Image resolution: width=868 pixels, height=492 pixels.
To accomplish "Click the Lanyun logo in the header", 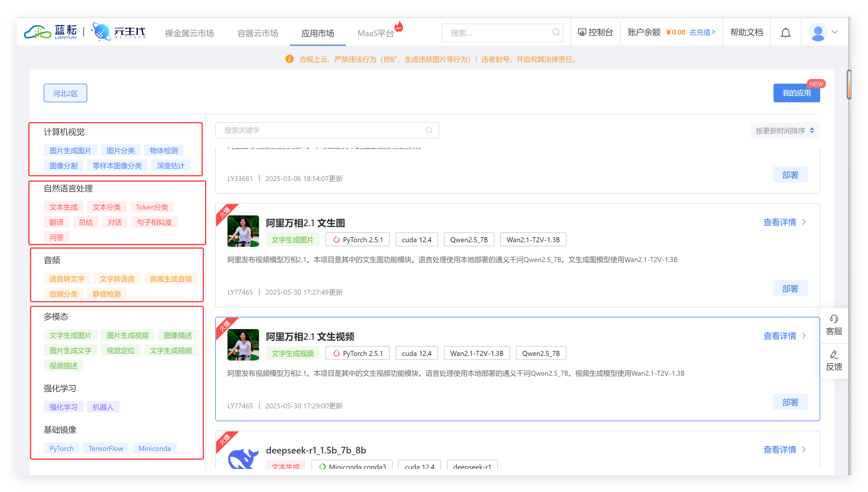I will 50,32.
